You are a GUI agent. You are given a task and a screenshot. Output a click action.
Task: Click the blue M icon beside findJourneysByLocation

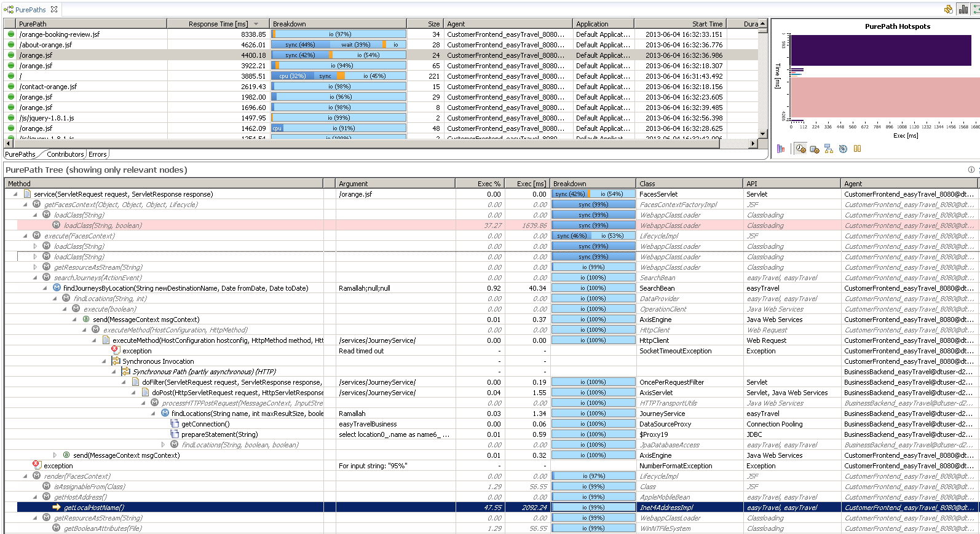pyautogui.click(x=57, y=288)
